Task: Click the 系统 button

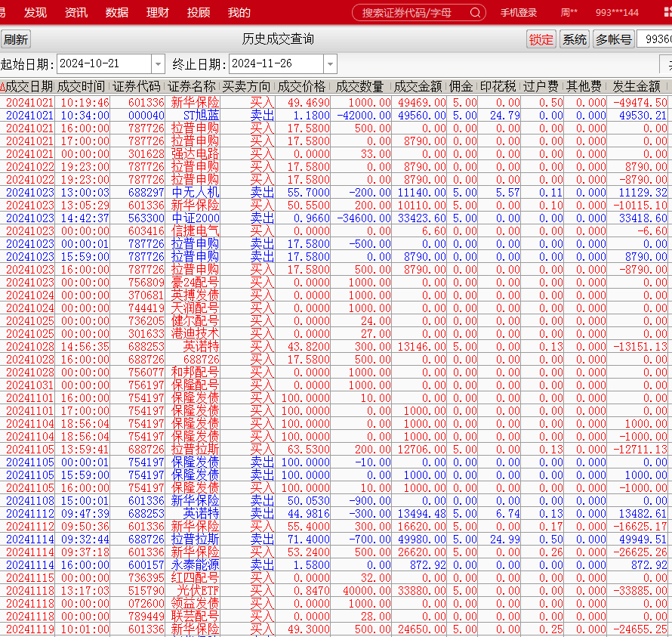Action: pyautogui.click(x=575, y=39)
